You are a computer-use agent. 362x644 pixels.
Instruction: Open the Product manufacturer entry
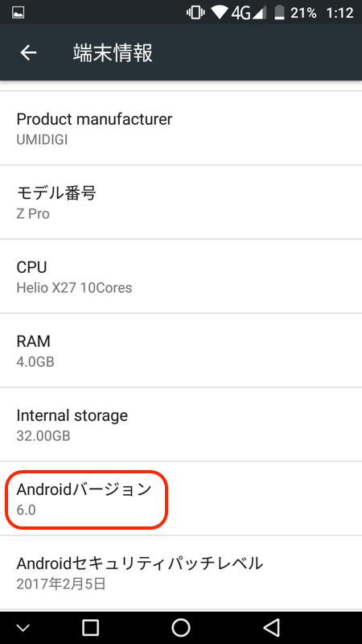[x=181, y=128]
